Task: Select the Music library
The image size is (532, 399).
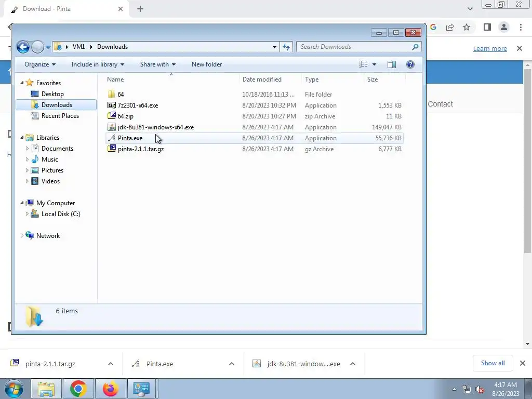Action: (49, 159)
